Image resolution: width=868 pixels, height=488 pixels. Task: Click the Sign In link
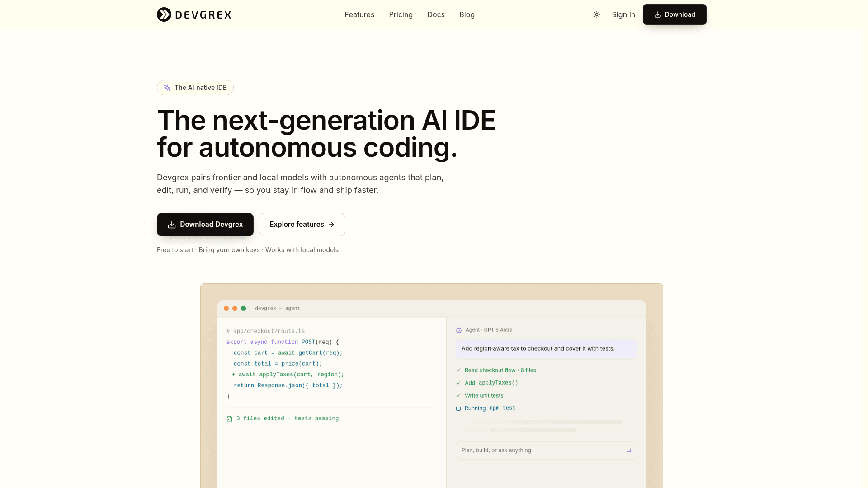(623, 14)
